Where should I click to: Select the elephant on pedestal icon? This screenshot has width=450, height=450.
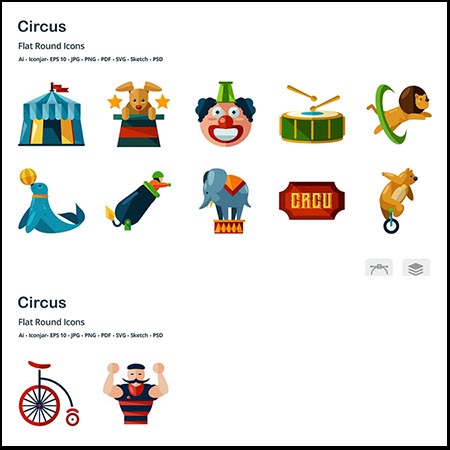pyautogui.click(x=225, y=201)
